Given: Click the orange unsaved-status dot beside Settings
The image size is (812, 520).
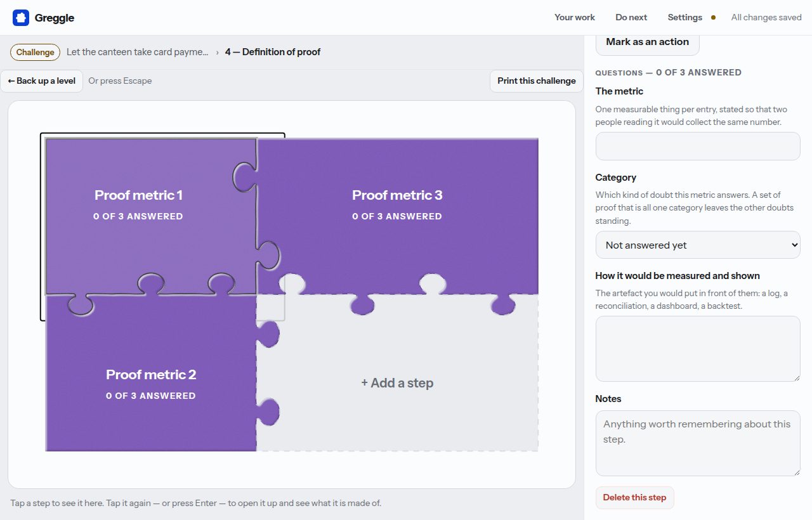Looking at the screenshot, I should tap(713, 18).
